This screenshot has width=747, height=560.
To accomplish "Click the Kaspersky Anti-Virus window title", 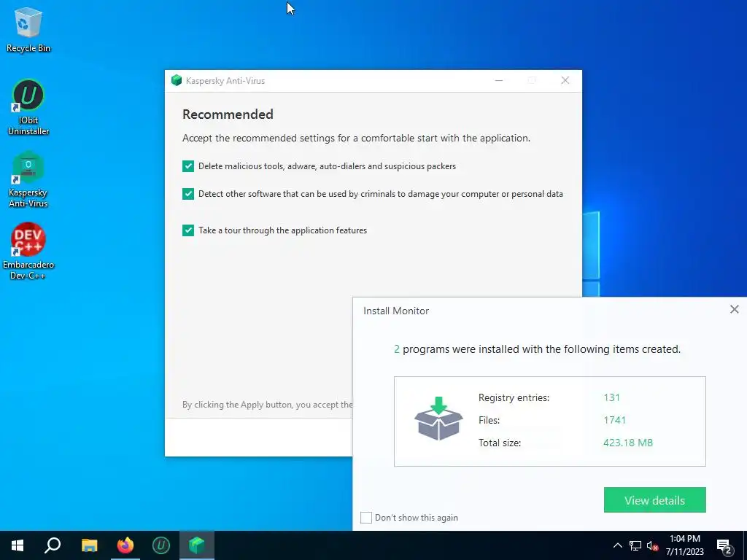I will click(225, 81).
